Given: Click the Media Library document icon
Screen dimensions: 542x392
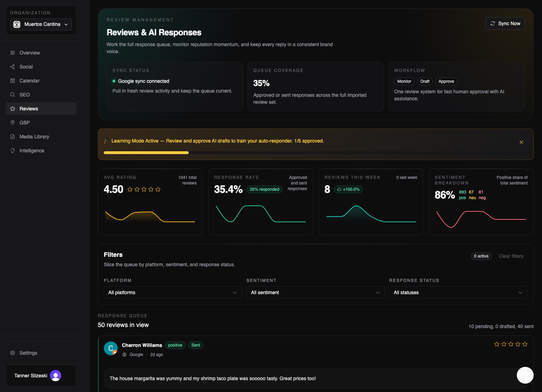Looking at the screenshot, I should click(x=13, y=137).
